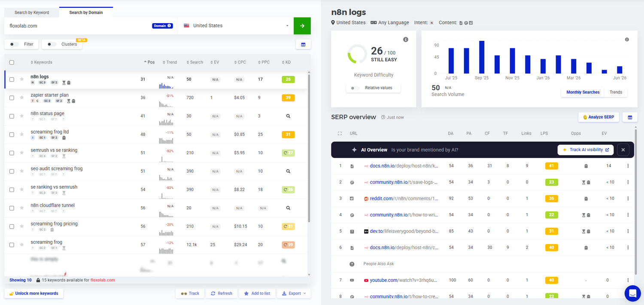This screenshot has height=305, width=644.
Task: Open the United States country dropdown
Action: 235,26
